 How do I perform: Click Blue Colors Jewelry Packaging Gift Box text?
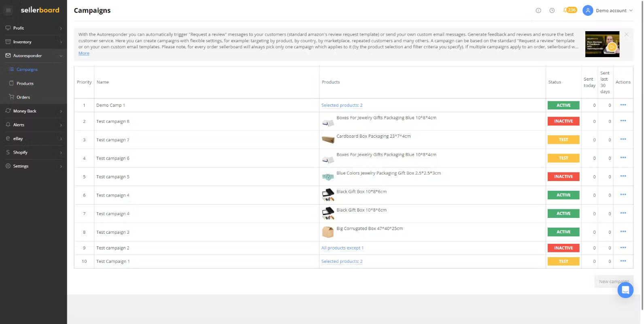(389, 173)
